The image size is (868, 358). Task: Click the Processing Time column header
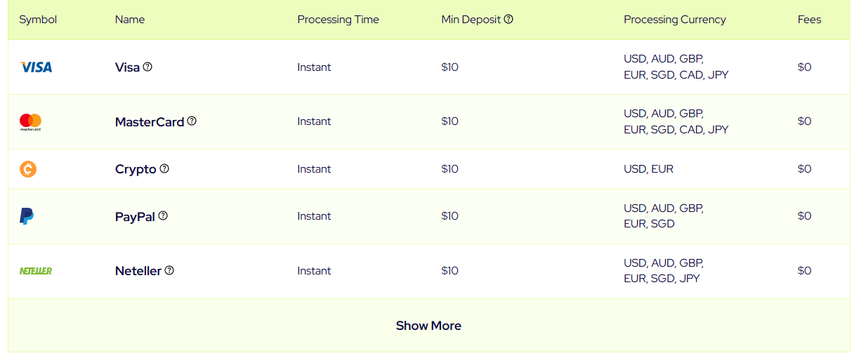[x=338, y=20]
